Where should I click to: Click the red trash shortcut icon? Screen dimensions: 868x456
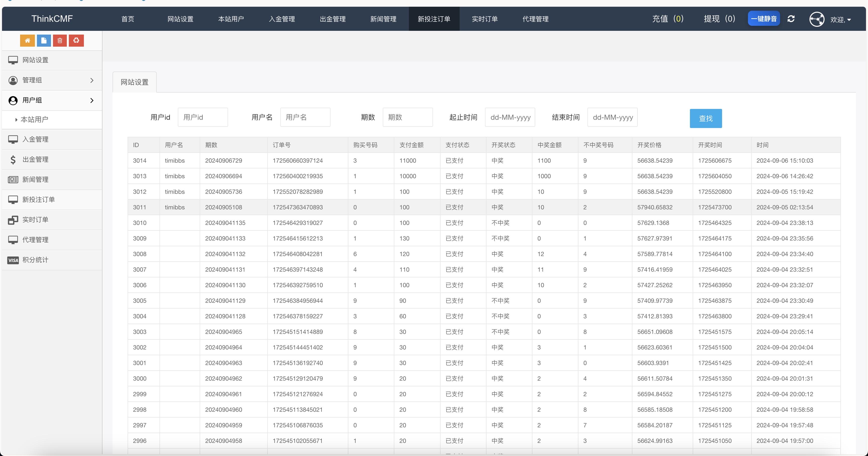coord(60,40)
